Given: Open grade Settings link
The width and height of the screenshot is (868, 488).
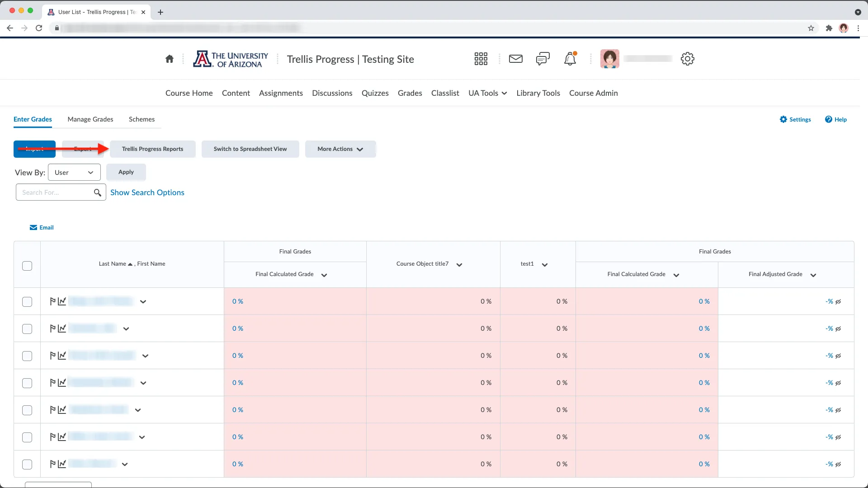Looking at the screenshot, I should click(x=795, y=120).
